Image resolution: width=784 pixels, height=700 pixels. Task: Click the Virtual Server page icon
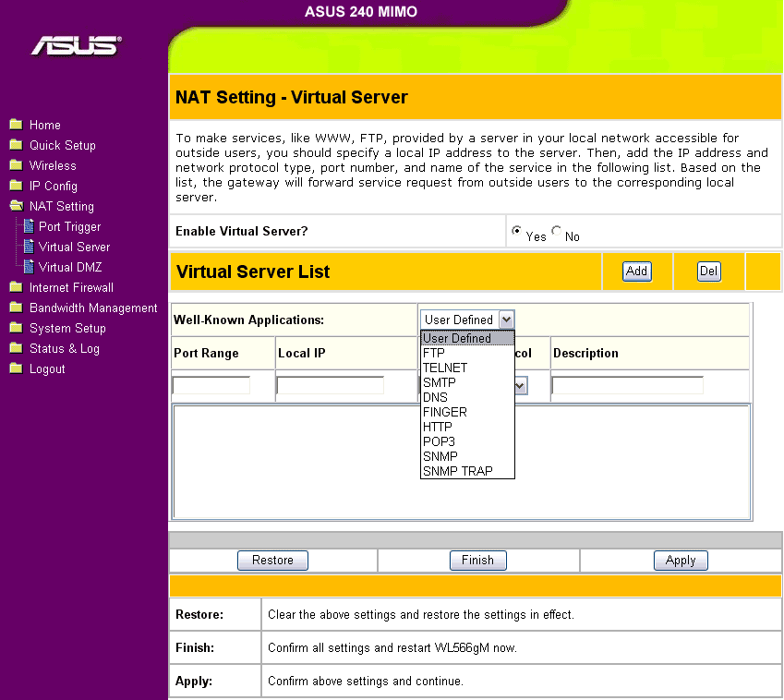pyautogui.click(x=29, y=247)
